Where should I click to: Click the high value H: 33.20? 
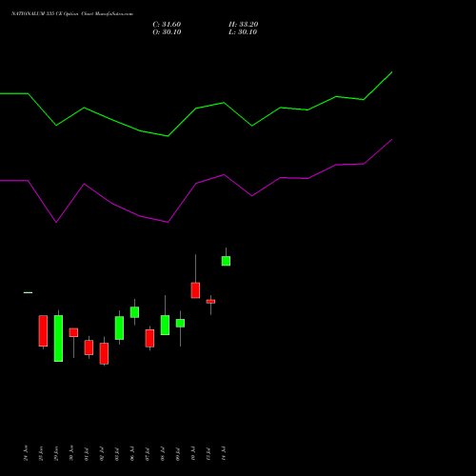point(244,25)
